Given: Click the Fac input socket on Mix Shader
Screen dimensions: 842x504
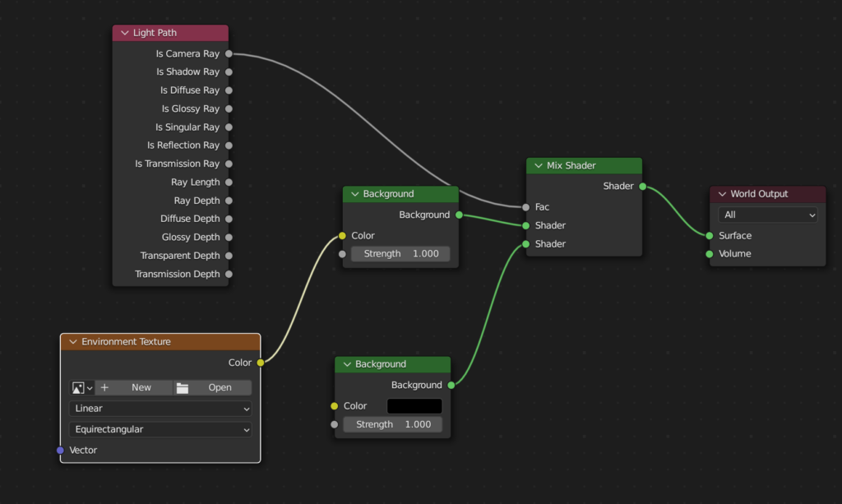Looking at the screenshot, I should click(527, 206).
